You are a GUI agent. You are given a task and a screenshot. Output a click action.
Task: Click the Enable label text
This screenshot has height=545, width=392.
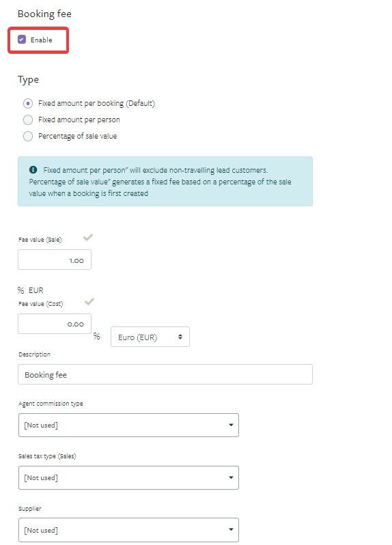tap(42, 40)
